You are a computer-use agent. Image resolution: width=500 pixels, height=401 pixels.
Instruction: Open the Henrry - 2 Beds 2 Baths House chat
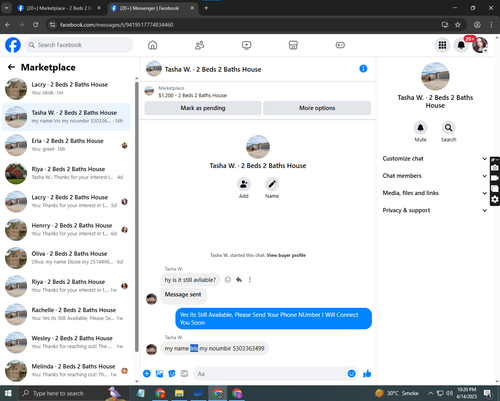click(x=67, y=230)
